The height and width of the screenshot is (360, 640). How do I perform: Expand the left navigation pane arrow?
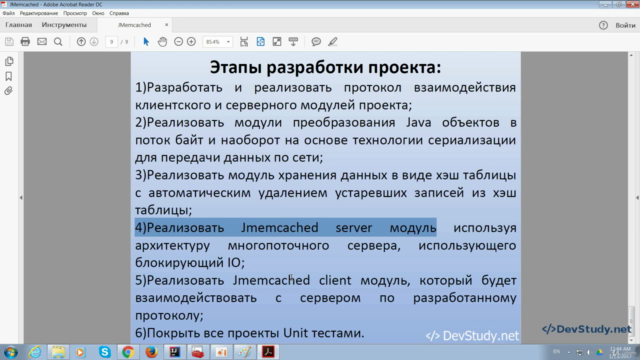21,198
